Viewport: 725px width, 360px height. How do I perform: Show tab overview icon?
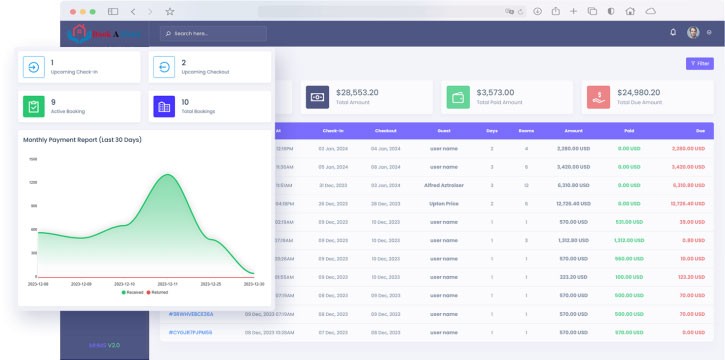[592, 12]
